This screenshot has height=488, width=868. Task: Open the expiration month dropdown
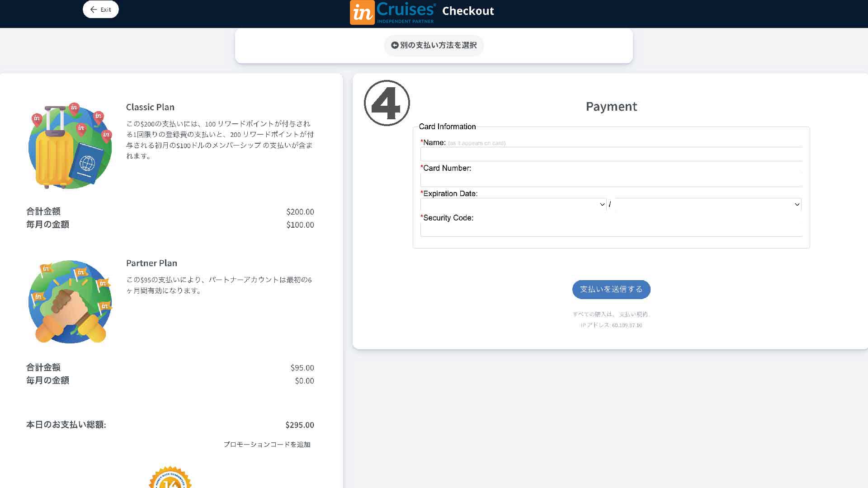pos(513,205)
